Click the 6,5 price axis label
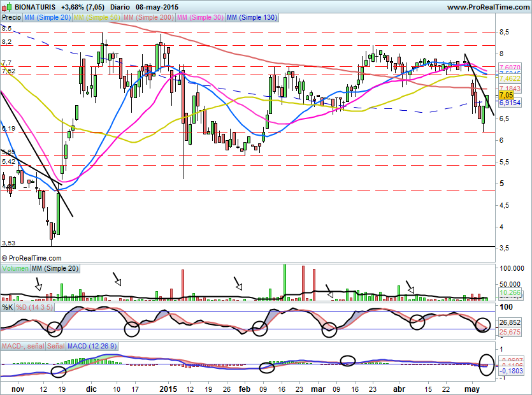The image size is (532, 395). click(505, 118)
